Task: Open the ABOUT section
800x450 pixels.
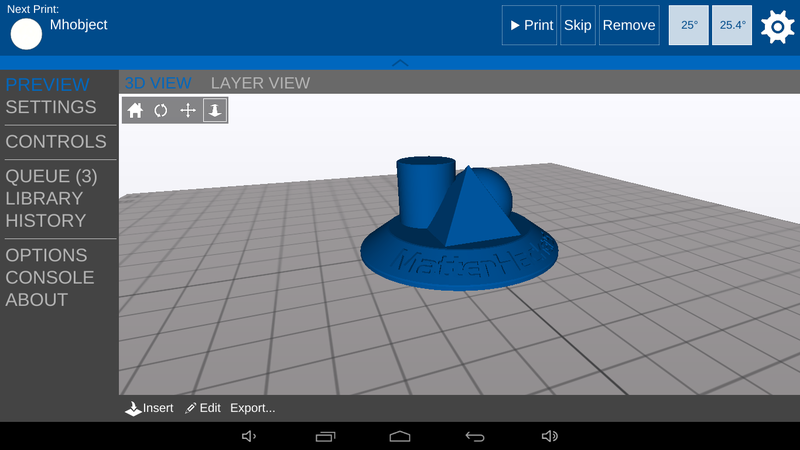Action: point(36,299)
